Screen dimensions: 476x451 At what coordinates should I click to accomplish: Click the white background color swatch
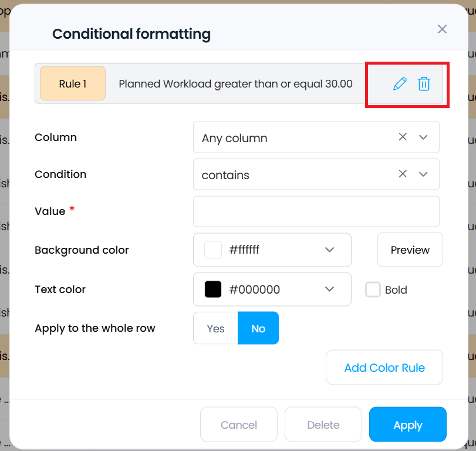pyautogui.click(x=213, y=250)
